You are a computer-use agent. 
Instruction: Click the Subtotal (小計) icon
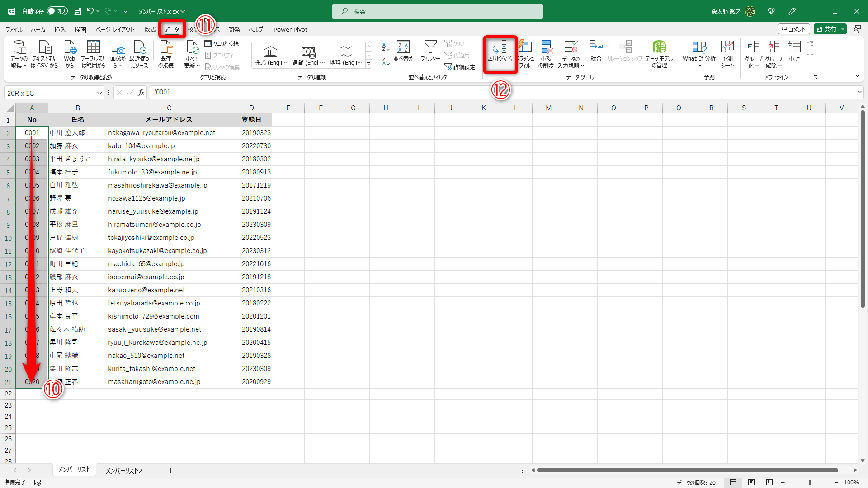tap(794, 51)
